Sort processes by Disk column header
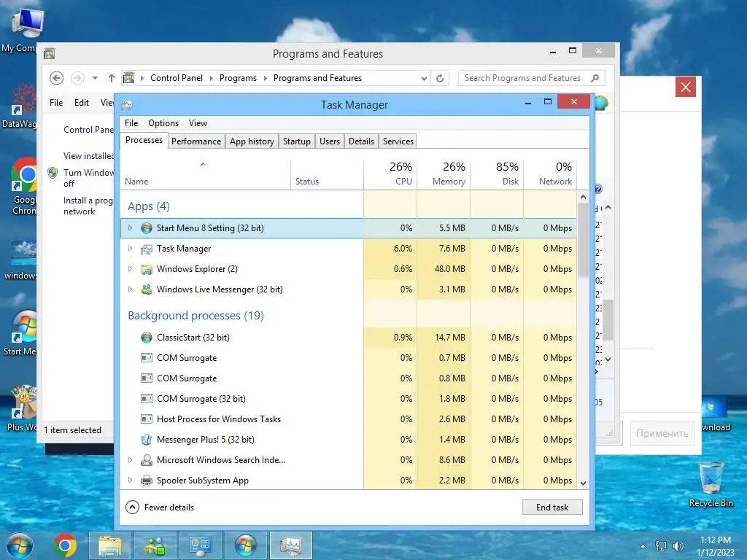 [497, 174]
